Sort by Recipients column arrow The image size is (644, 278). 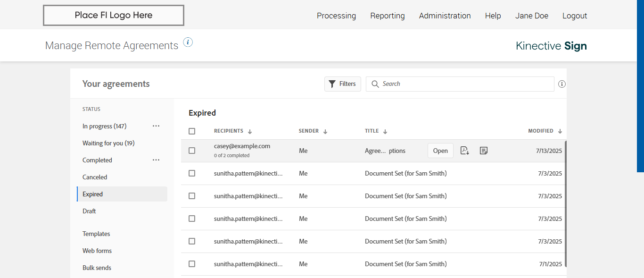click(250, 131)
